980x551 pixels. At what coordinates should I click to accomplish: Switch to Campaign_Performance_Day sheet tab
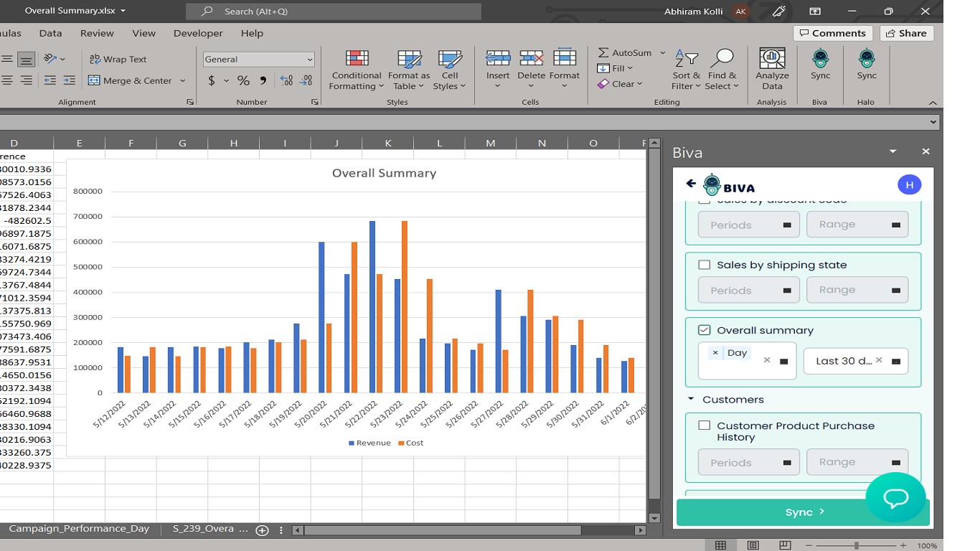click(x=79, y=529)
